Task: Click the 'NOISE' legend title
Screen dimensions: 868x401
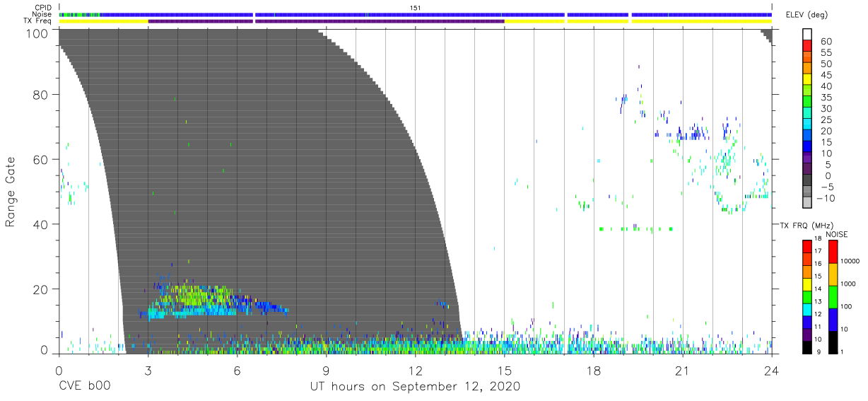Action: pos(836,234)
